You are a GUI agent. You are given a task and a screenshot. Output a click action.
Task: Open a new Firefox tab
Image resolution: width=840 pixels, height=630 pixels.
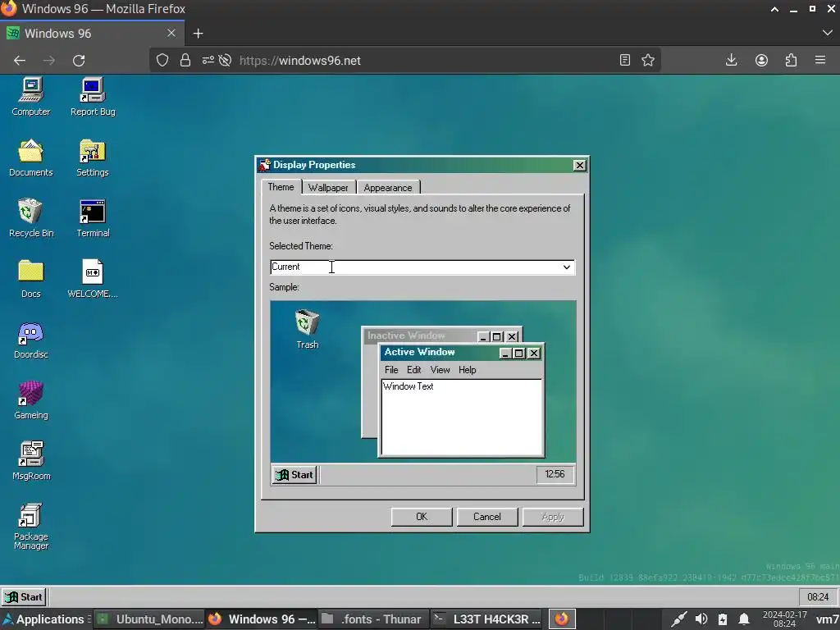click(199, 34)
